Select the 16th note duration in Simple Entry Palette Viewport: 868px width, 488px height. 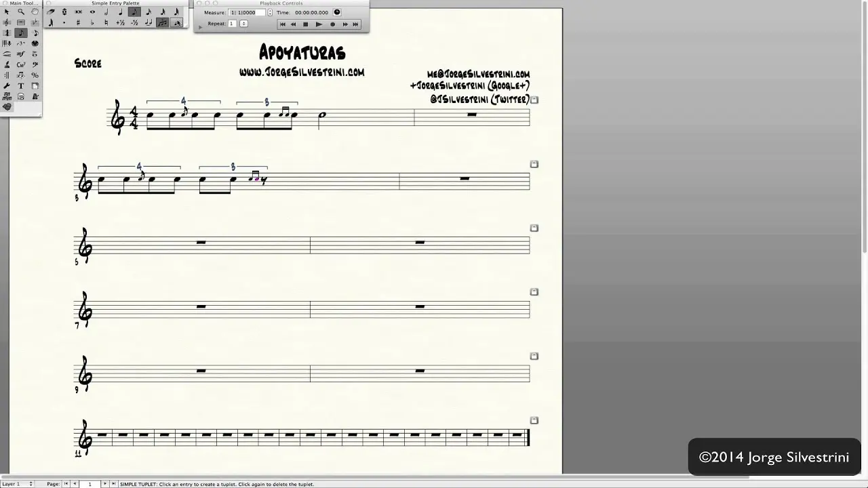click(x=149, y=12)
